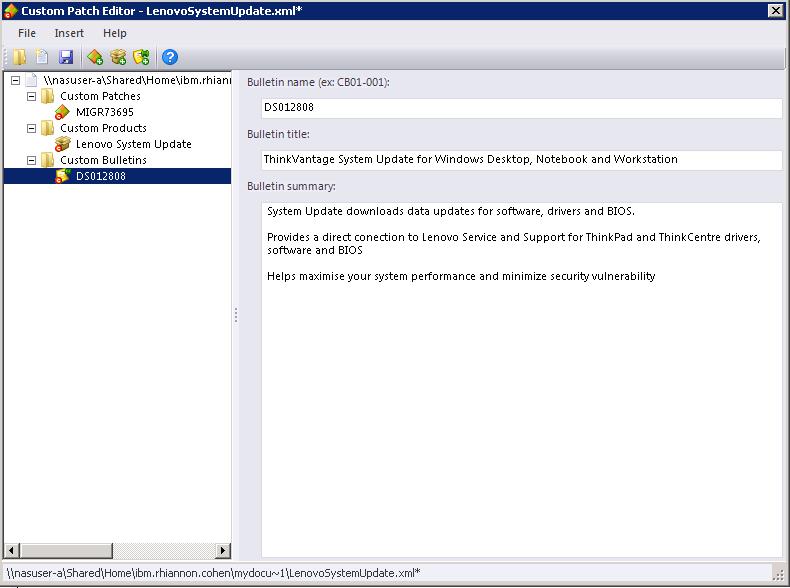
Task: Open Help via the blue question icon
Action: [170, 57]
